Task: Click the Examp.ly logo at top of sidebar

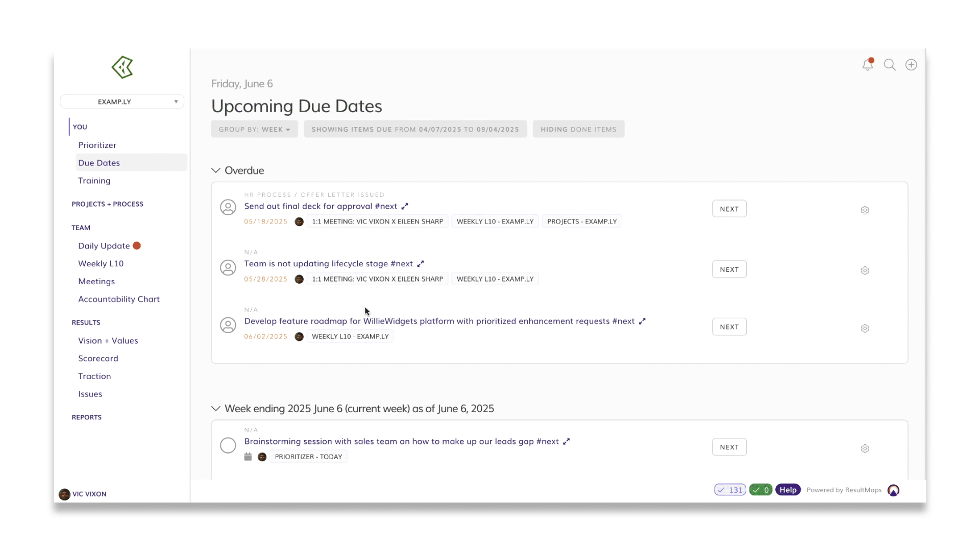Action: [121, 67]
